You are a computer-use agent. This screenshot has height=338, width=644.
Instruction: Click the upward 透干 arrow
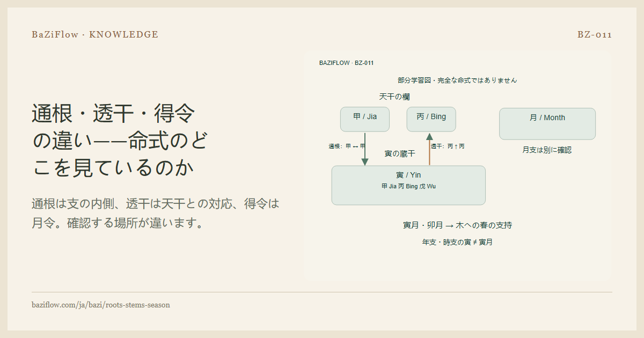point(429,149)
